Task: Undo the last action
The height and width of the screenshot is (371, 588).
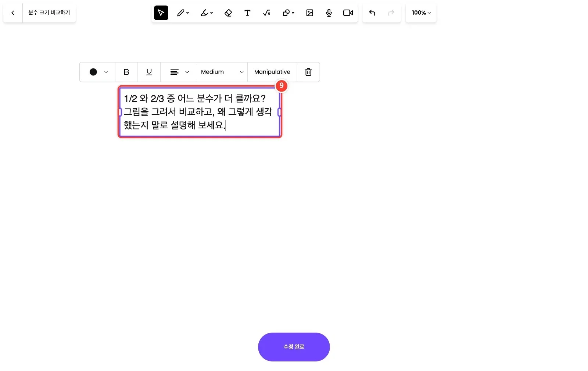Action: [x=372, y=13]
